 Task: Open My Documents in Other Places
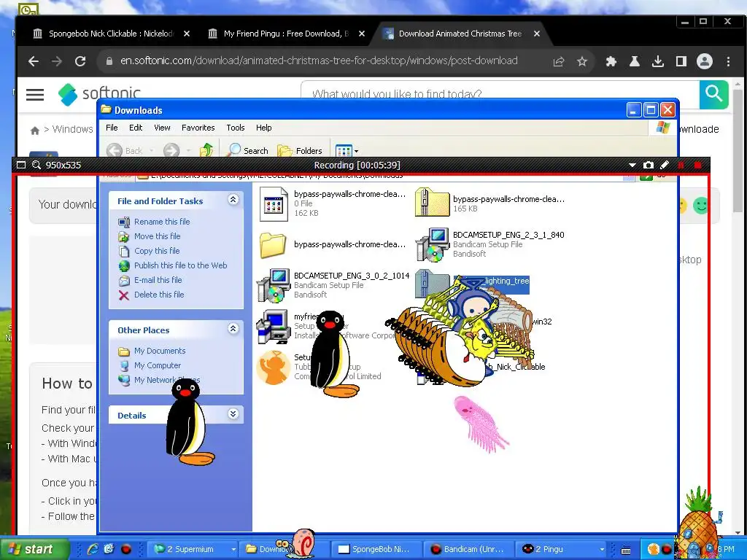(160, 351)
